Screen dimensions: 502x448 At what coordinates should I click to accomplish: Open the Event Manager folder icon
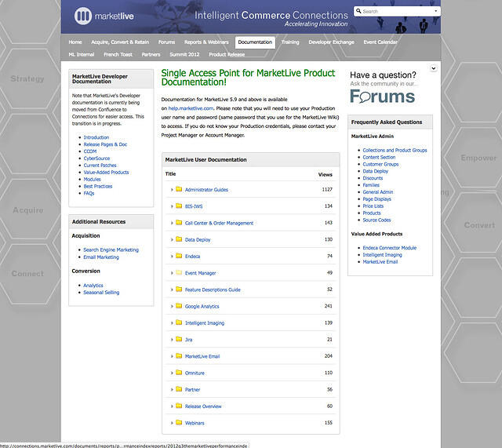179,272
